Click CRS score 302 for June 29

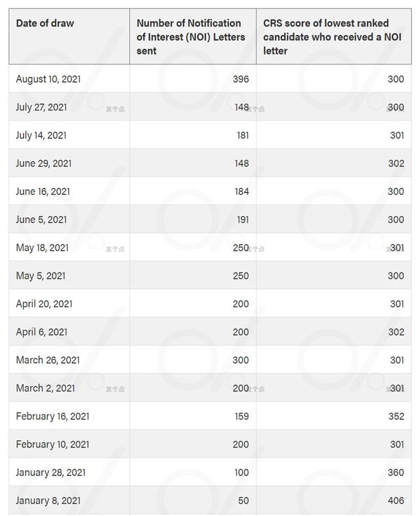[x=396, y=163]
